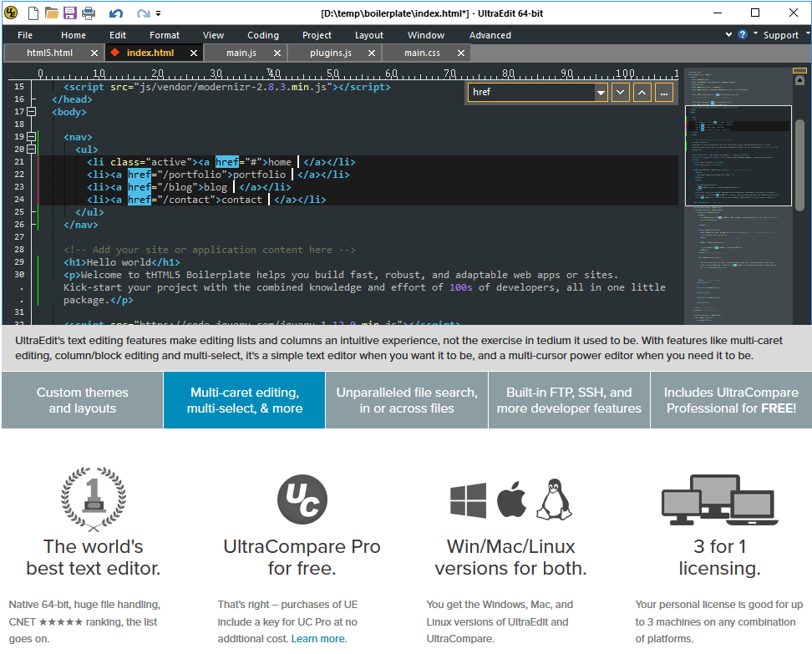Close the plugins.js tab
The image size is (812, 654).
371,53
